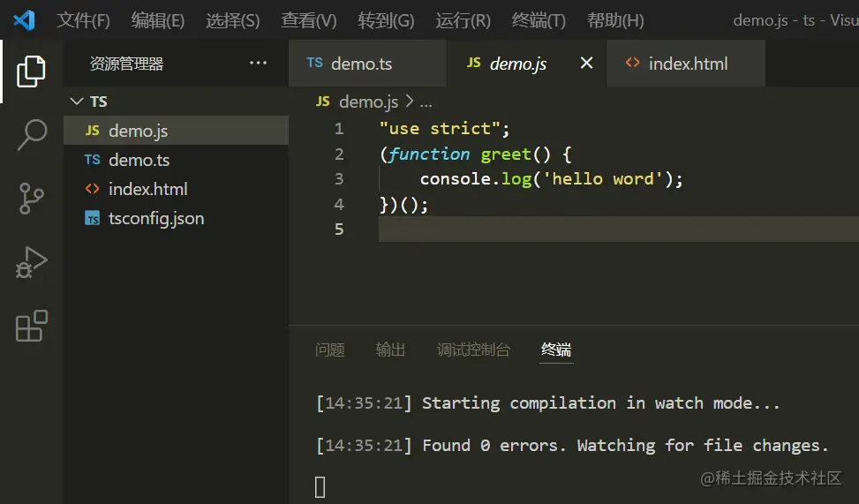Screen dimensions: 859x504
Task: Switch to the 调试控制台 panel tab
Action: (x=473, y=350)
